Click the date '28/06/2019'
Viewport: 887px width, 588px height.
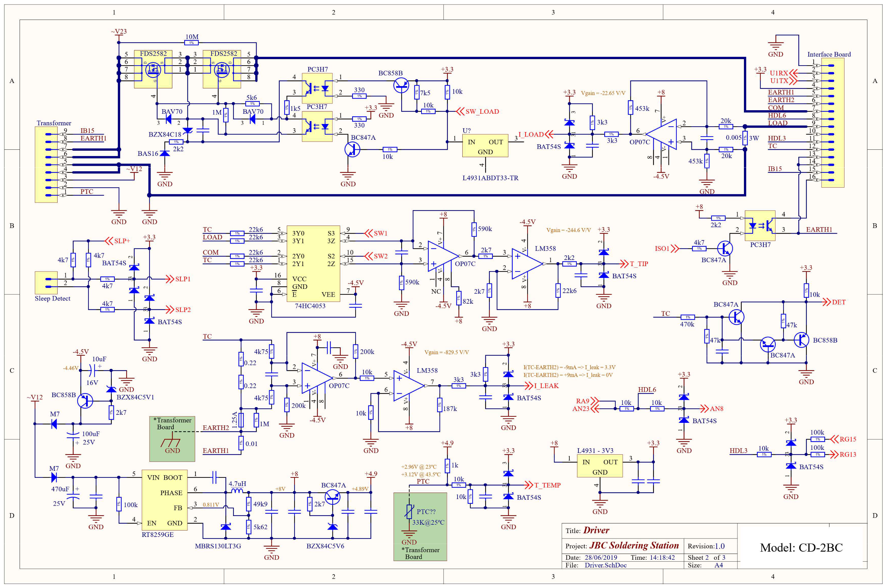[601, 557]
